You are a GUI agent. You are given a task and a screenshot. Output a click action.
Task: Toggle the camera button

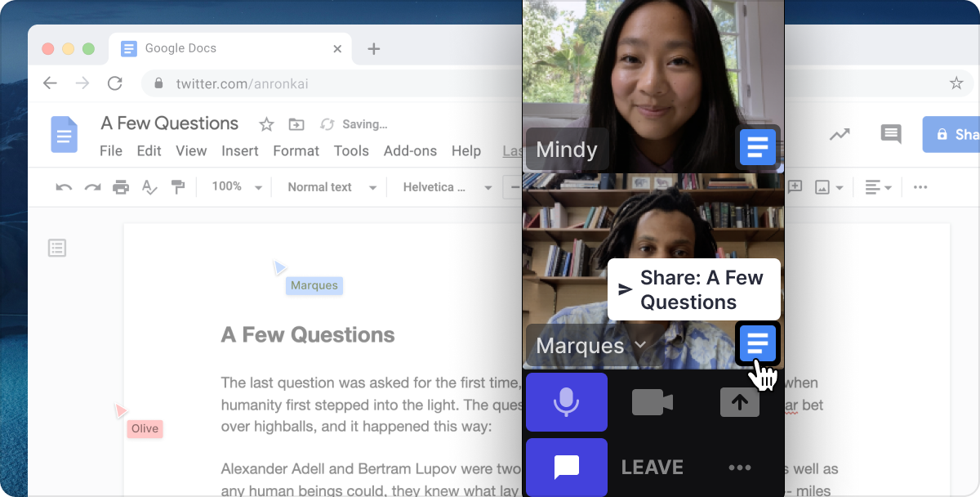(653, 402)
